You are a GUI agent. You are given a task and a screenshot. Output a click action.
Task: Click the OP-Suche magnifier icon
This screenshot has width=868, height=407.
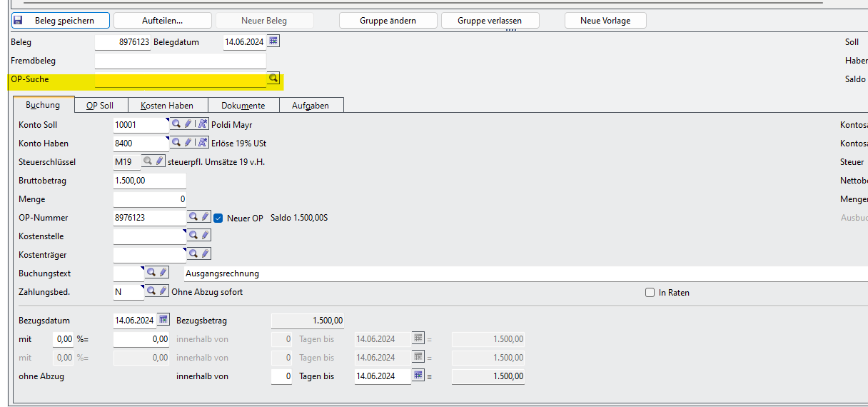pyautogui.click(x=273, y=79)
